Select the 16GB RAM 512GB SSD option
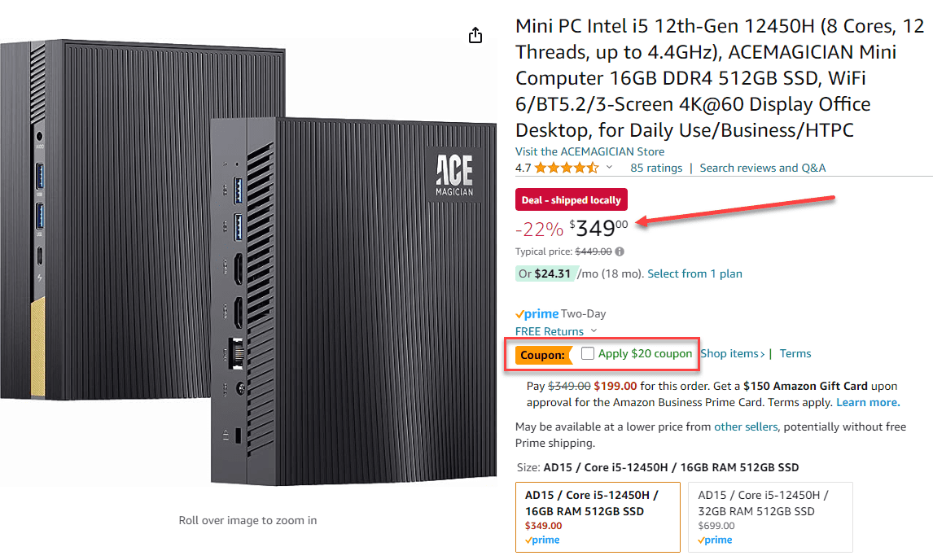Image resolution: width=933 pixels, height=560 pixels. click(x=598, y=517)
